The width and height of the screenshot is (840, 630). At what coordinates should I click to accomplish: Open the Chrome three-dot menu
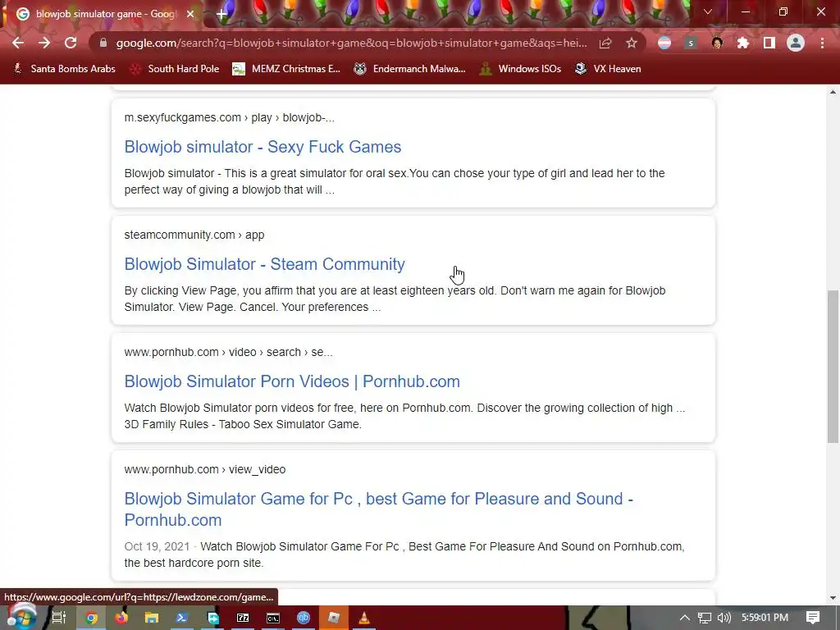(822, 43)
